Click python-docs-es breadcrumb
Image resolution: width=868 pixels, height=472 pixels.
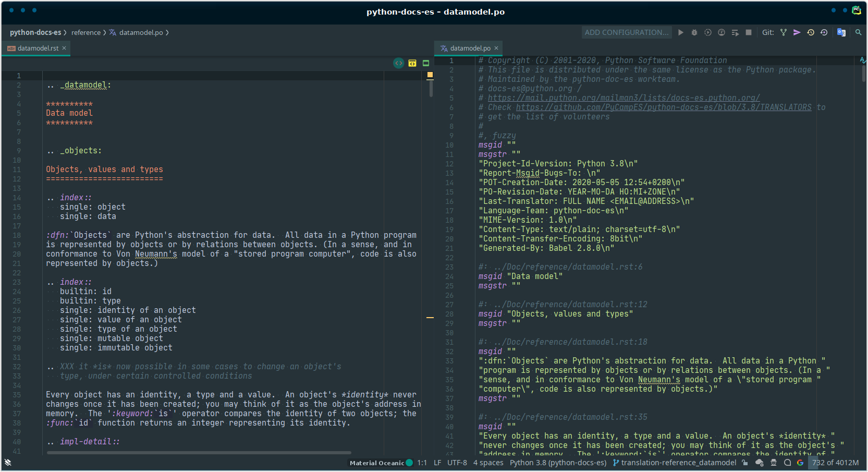pyautogui.click(x=35, y=32)
